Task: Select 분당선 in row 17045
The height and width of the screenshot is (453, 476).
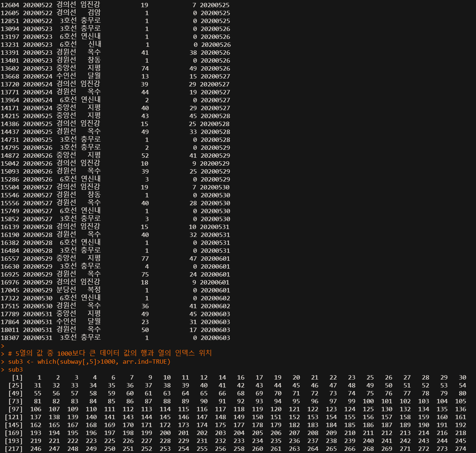Action: coord(66,290)
